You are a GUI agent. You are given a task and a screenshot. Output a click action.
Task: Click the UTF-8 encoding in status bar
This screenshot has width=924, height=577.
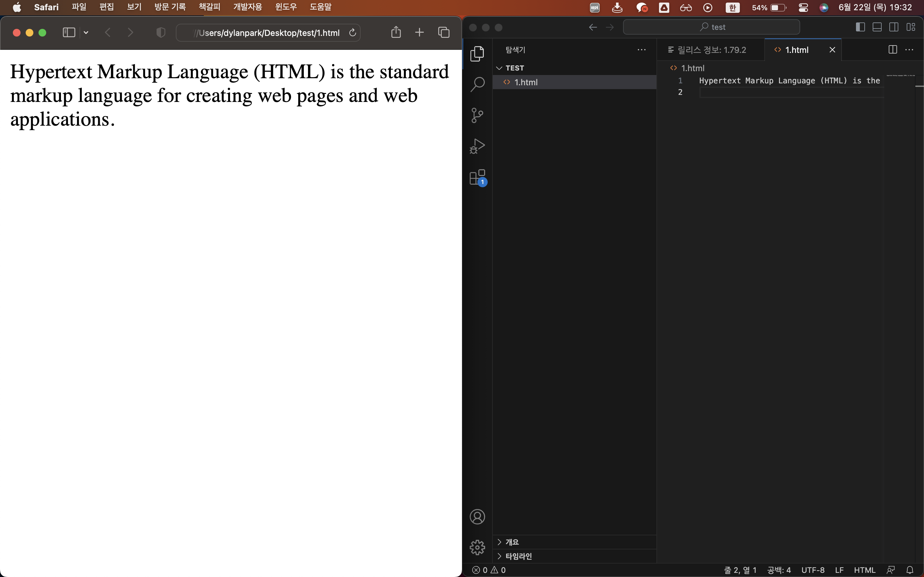click(x=812, y=570)
